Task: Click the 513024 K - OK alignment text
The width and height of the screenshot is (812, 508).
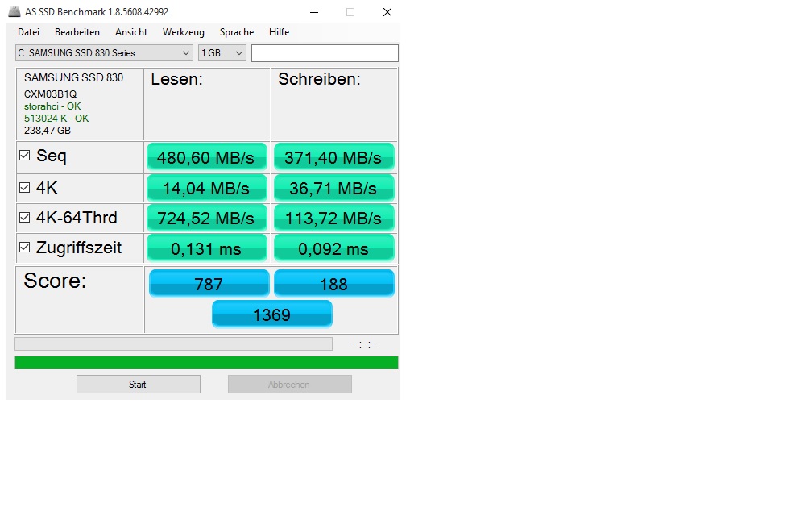Action: point(56,119)
